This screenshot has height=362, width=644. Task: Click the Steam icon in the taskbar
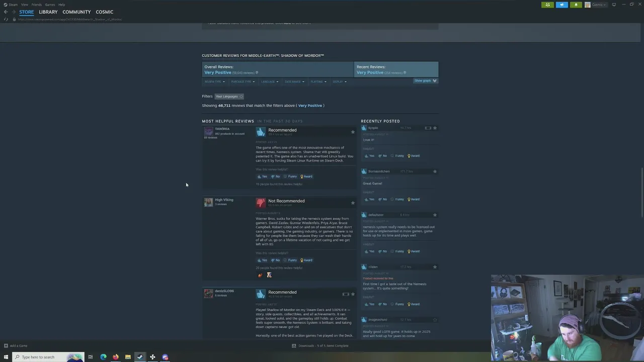pos(140,357)
